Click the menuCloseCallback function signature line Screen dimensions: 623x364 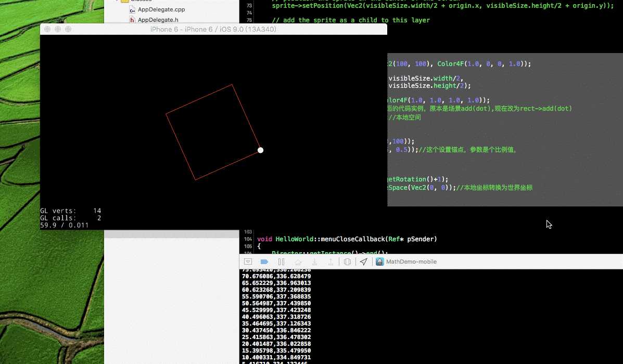pyautogui.click(x=347, y=239)
